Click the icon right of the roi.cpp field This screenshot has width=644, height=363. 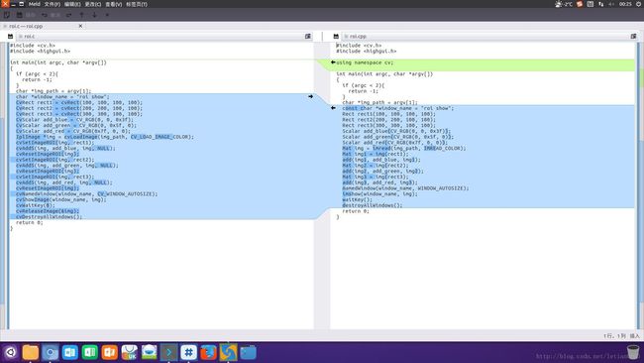click(x=633, y=36)
